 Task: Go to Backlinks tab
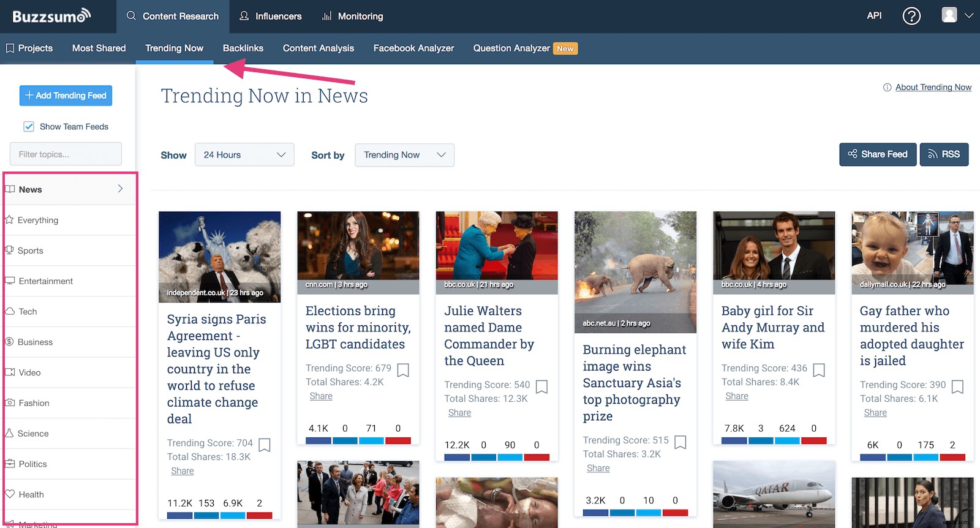click(x=243, y=48)
